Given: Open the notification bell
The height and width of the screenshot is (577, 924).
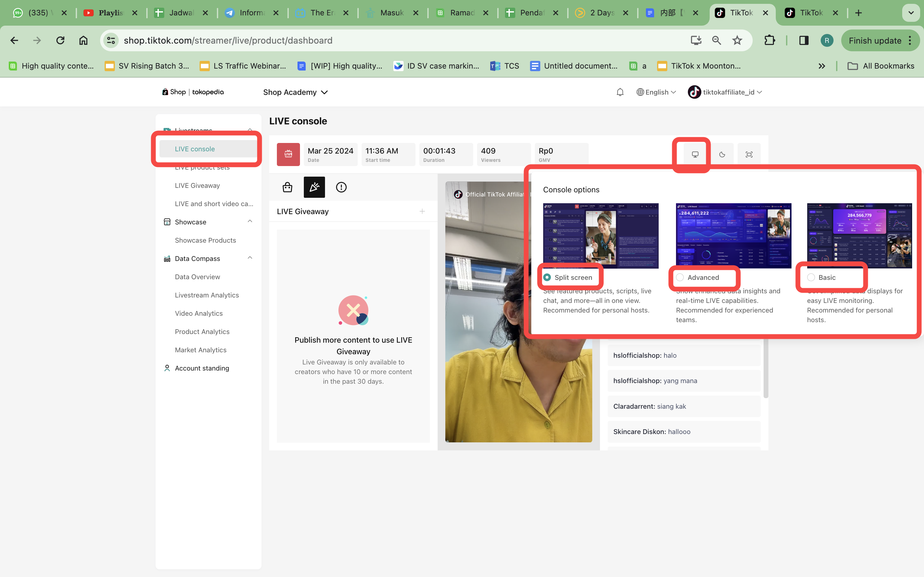Looking at the screenshot, I should (x=620, y=92).
